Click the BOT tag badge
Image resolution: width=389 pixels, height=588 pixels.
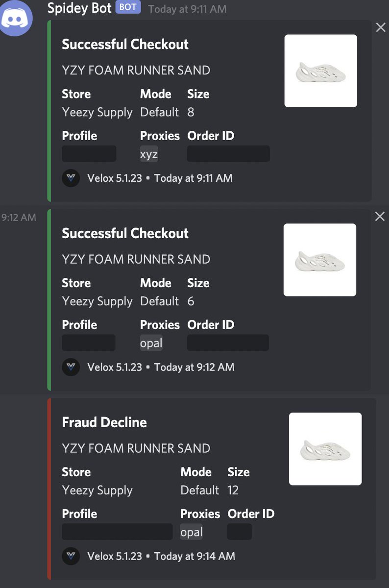pyautogui.click(x=128, y=8)
